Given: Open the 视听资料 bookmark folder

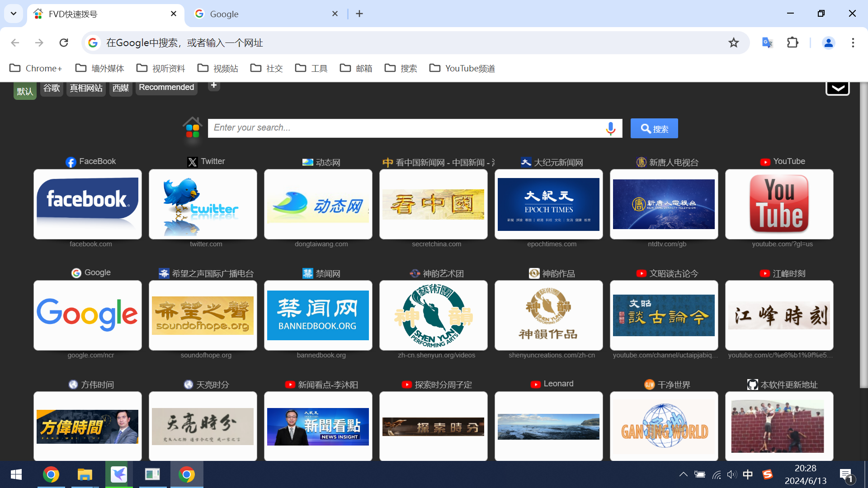Looking at the screenshot, I should coord(161,68).
